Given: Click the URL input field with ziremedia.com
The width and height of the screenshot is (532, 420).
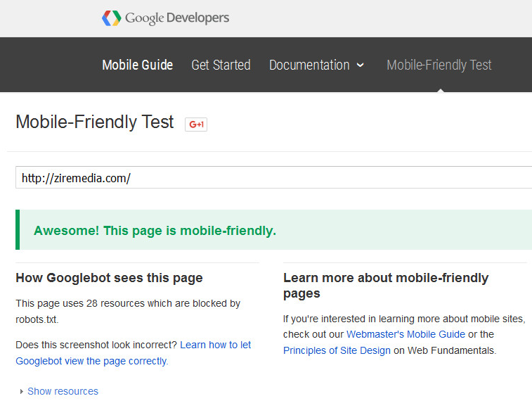Looking at the screenshot, I should [273, 177].
